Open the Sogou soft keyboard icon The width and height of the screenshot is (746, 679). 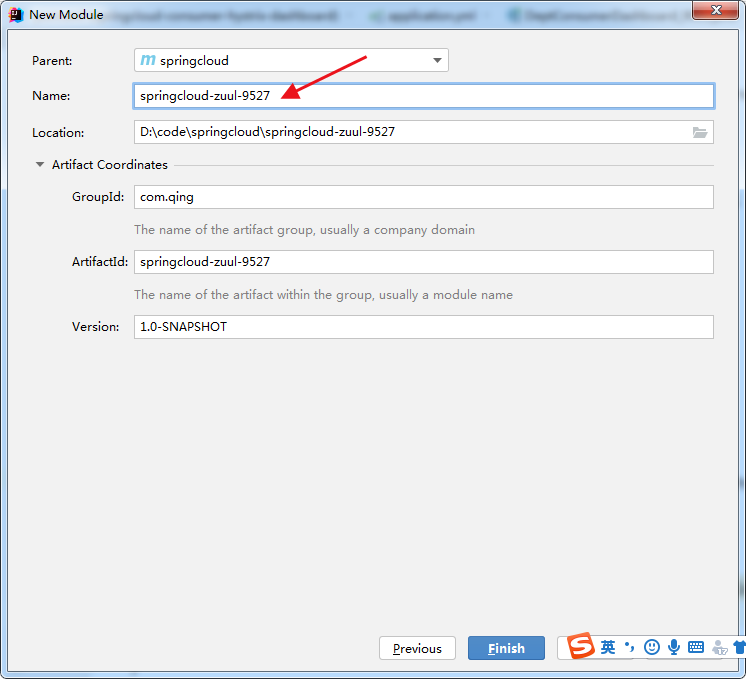[696, 647]
